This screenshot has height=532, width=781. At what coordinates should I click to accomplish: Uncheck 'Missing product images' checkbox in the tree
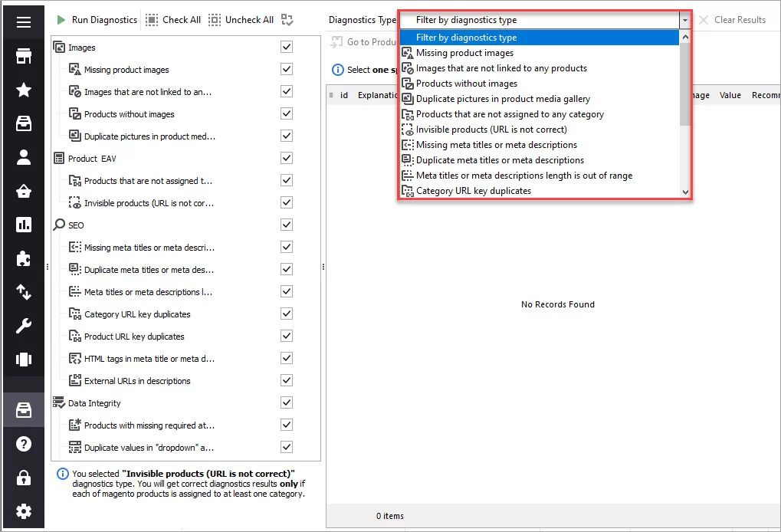pyautogui.click(x=287, y=69)
